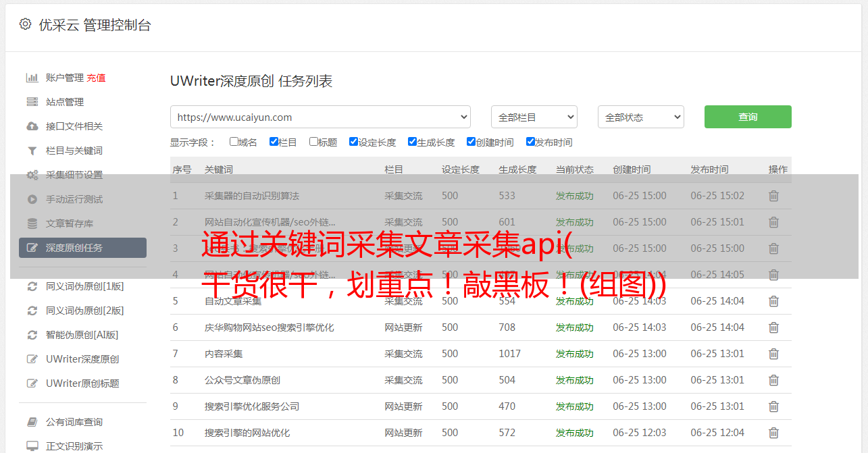Click generated length value 1017

pyautogui.click(x=510, y=354)
